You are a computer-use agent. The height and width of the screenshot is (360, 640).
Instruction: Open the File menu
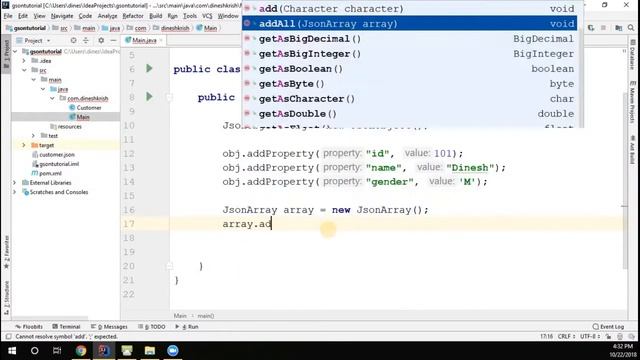pos(8,16)
